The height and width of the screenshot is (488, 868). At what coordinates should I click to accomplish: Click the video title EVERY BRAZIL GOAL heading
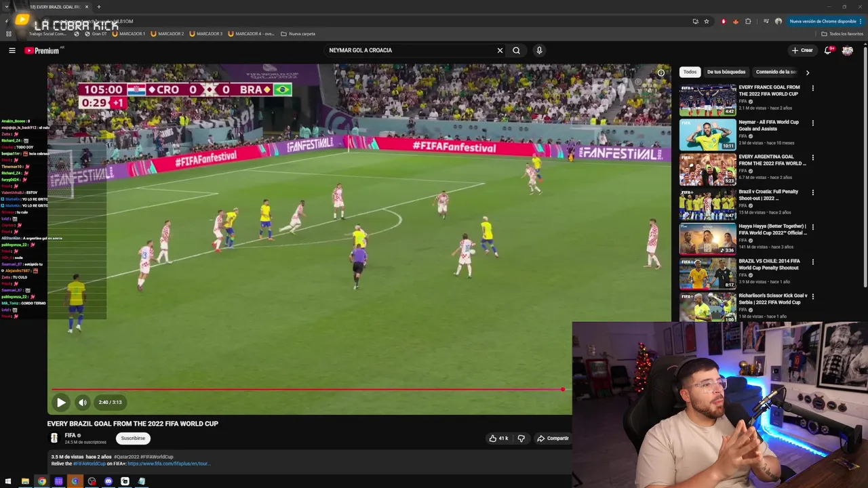[x=133, y=424]
